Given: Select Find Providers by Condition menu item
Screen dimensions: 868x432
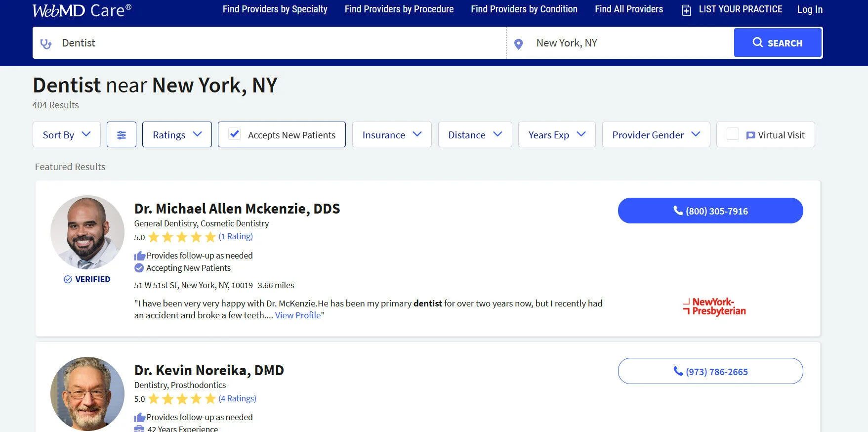Looking at the screenshot, I should [524, 9].
